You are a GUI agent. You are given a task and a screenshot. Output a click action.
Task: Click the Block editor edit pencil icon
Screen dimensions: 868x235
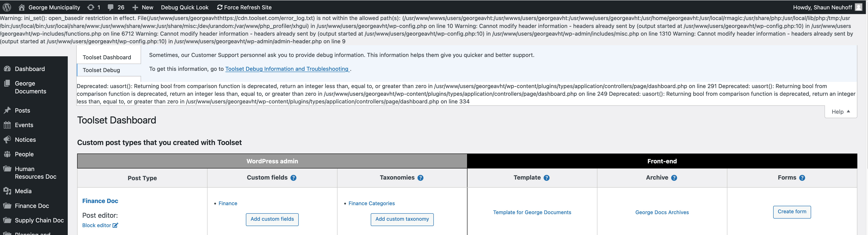pyautogui.click(x=115, y=225)
